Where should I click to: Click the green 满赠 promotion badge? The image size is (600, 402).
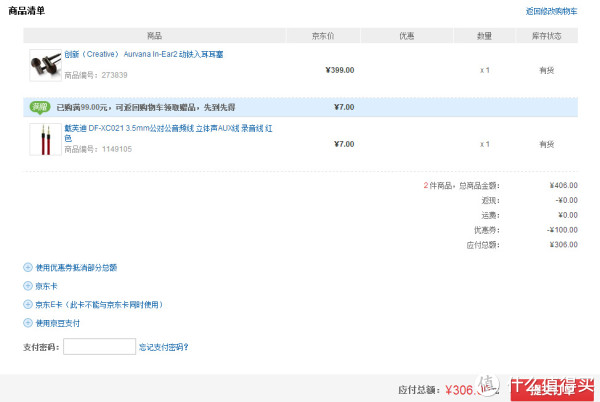(40, 107)
